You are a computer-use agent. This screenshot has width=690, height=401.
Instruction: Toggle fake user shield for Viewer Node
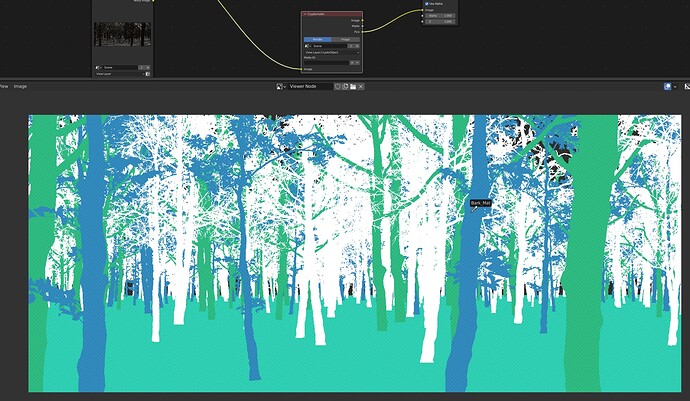pos(338,86)
